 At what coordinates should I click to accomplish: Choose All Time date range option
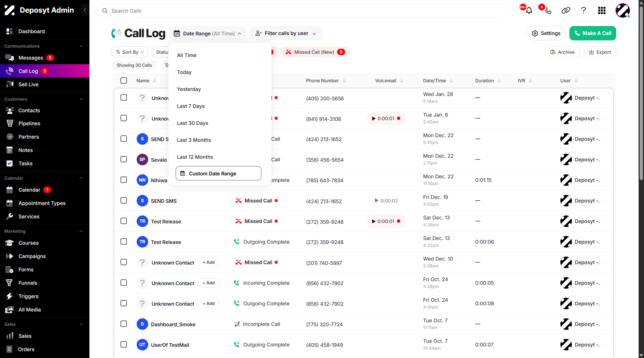186,55
